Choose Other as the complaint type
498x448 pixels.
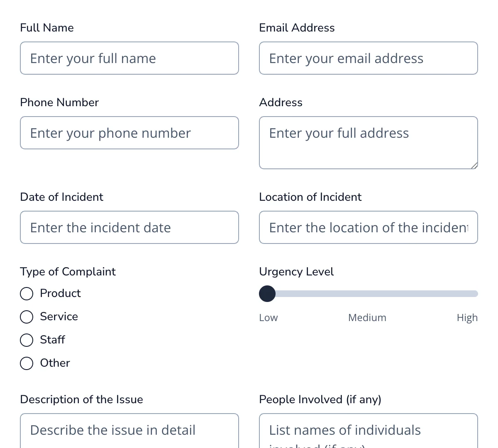(x=26, y=363)
